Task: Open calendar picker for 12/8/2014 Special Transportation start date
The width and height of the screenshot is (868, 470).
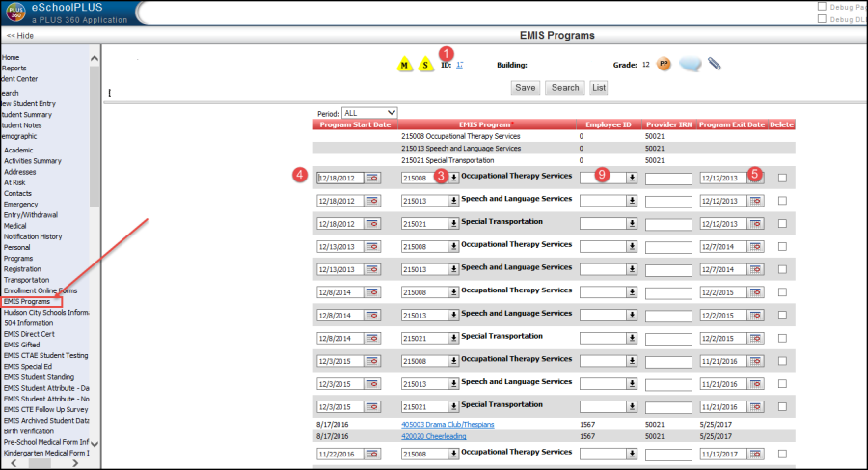Action: tap(372, 339)
